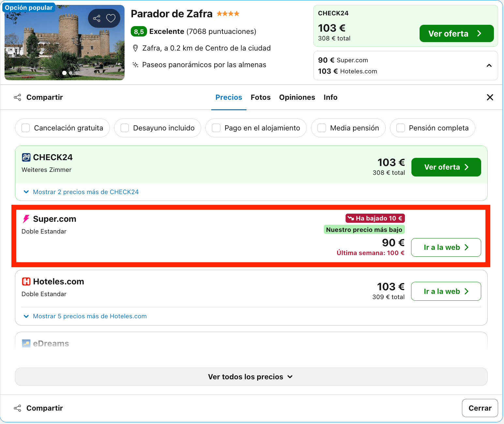Check Pago en el alojamiento filter
Viewport: 504px width, 424px height.
216,128
